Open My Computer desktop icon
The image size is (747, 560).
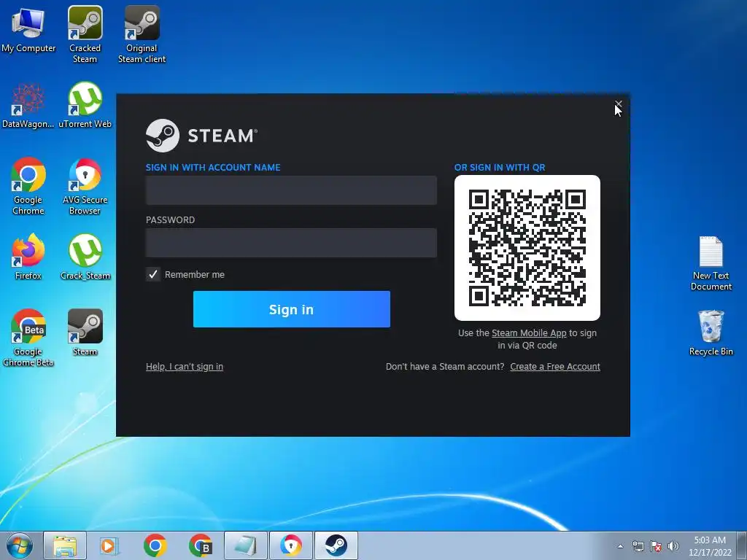28,30
